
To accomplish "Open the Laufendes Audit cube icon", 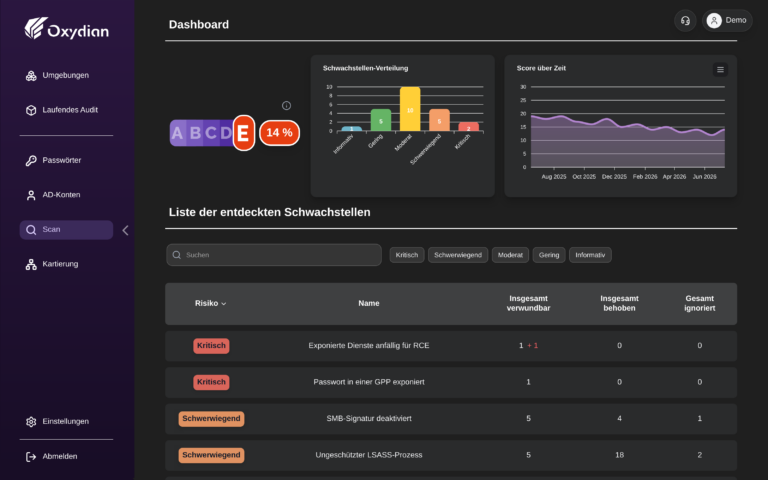I will [31, 110].
